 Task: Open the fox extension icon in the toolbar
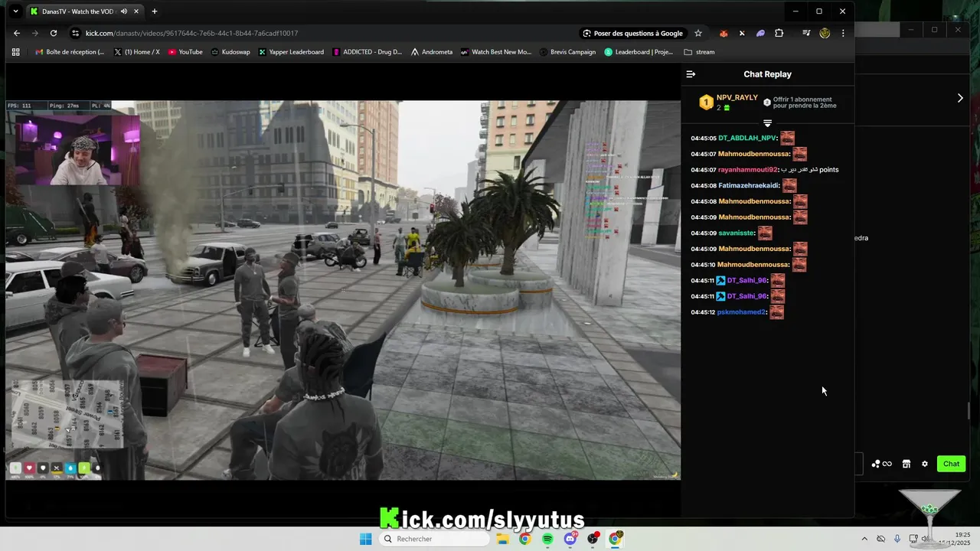724,33
